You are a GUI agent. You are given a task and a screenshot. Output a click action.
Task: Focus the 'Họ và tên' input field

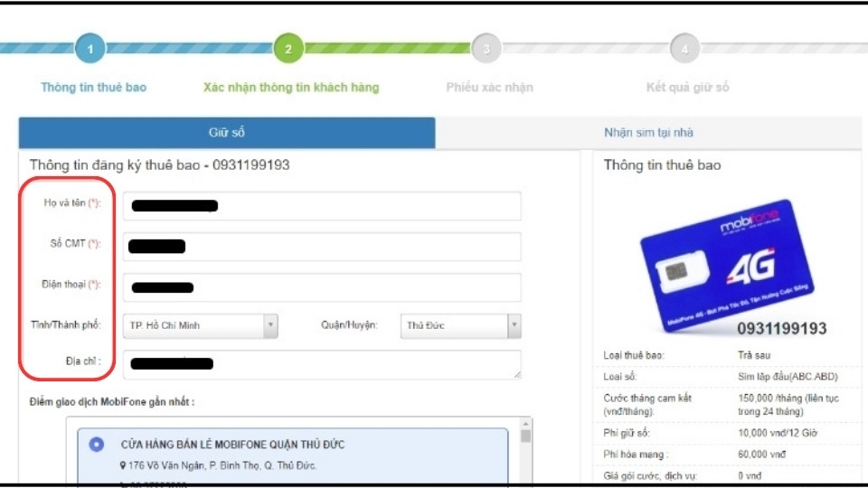pos(322,206)
